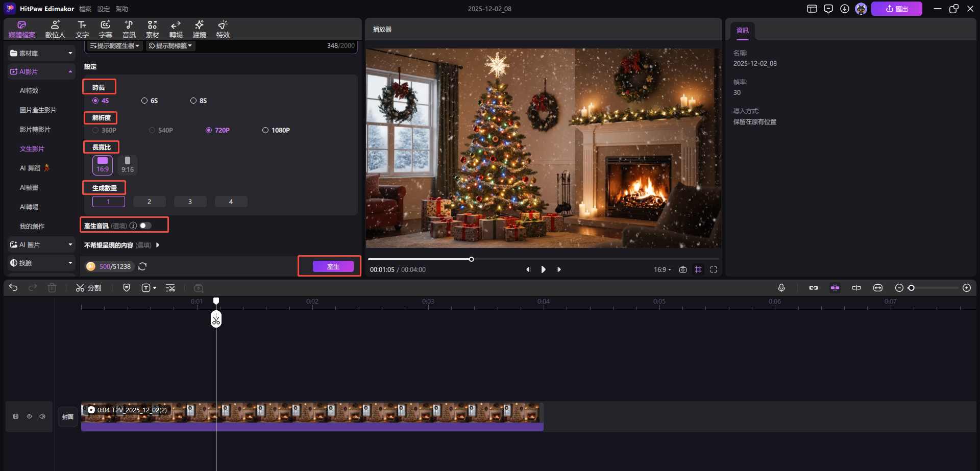Click the microphone voice-over record icon
This screenshot has width=980, height=471.
tap(781, 288)
